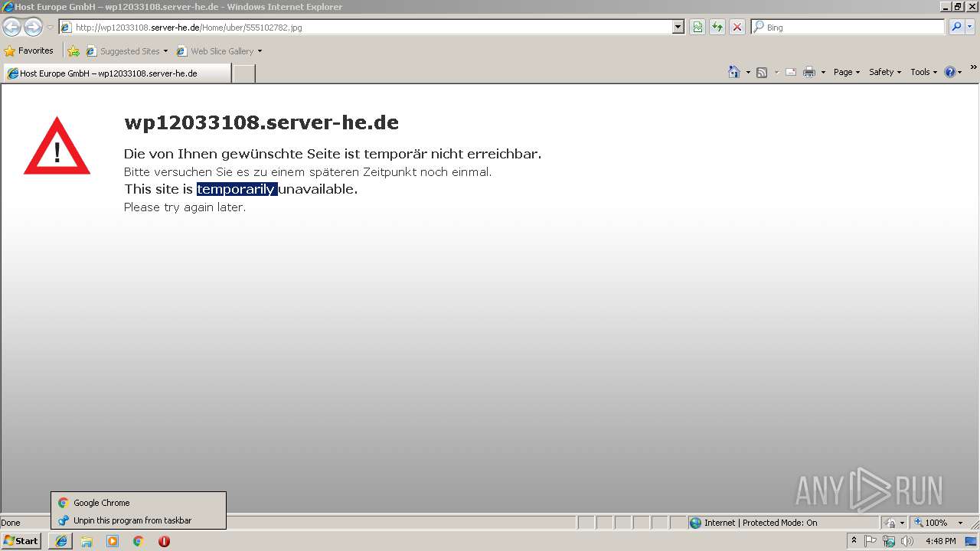Click the Add to Favorites Bar icon
980x551 pixels.
(73, 51)
